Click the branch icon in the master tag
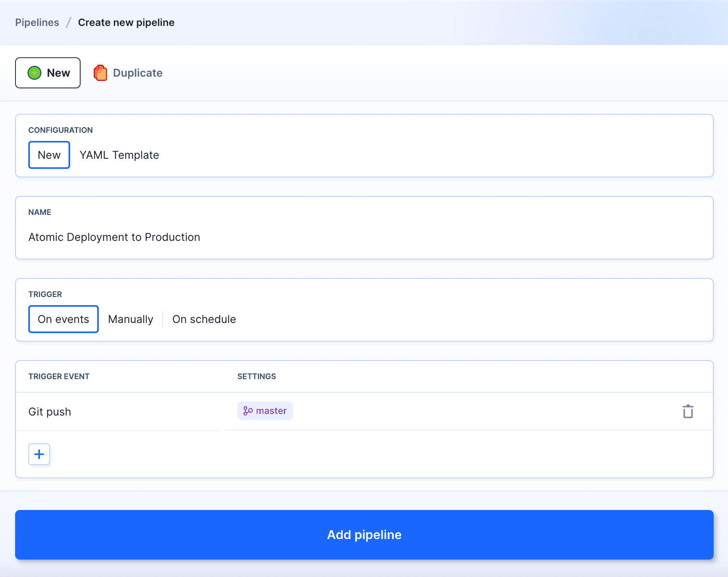 click(x=248, y=411)
